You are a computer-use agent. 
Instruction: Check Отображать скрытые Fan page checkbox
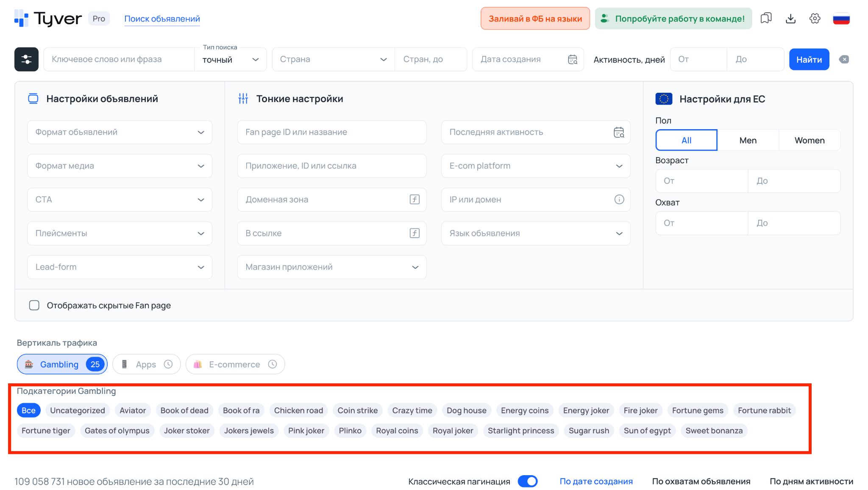coord(34,305)
